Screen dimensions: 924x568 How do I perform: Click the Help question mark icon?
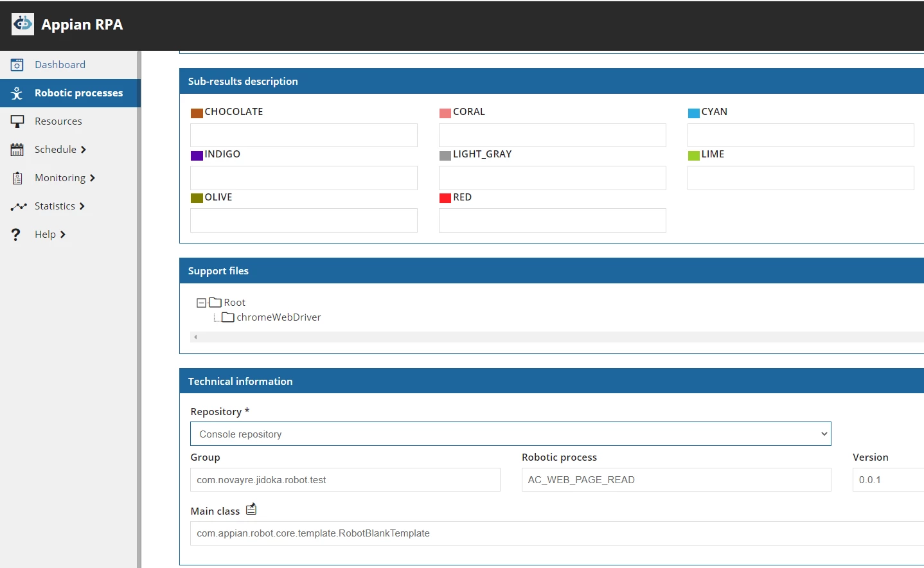(x=16, y=235)
